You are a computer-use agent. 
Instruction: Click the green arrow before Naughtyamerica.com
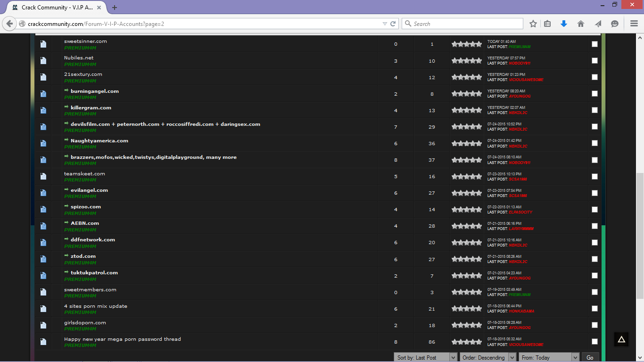tap(66, 140)
